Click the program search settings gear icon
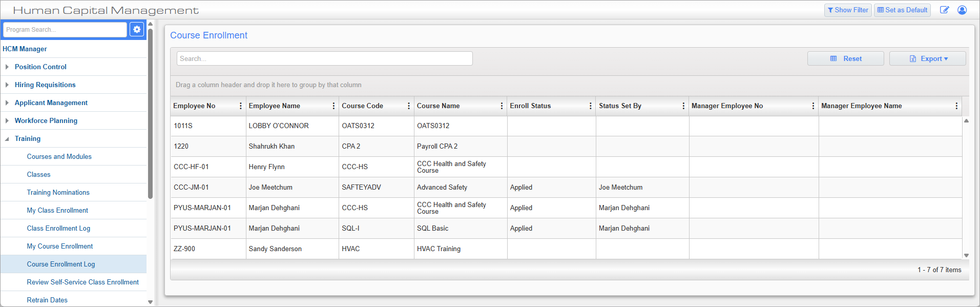 tap(137, 30)
